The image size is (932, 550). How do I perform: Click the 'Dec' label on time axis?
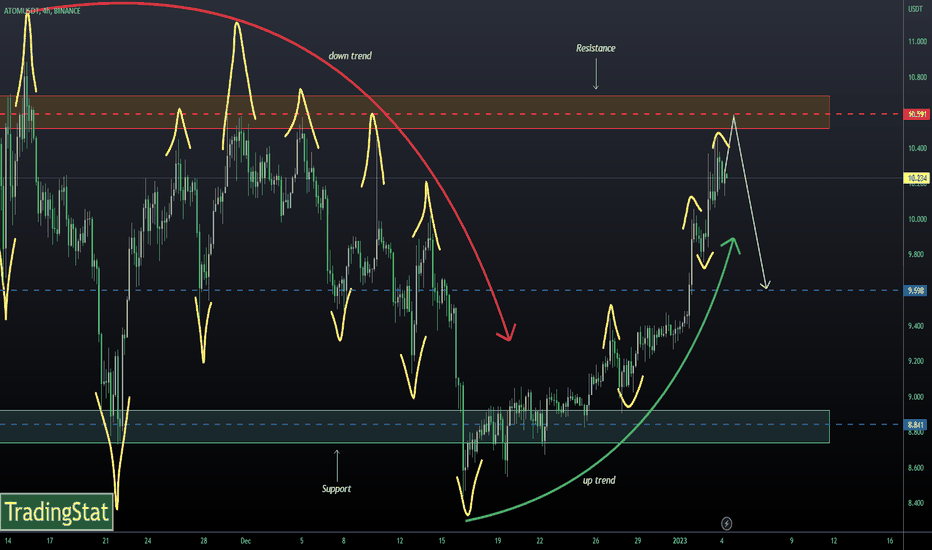pos(245,541)
